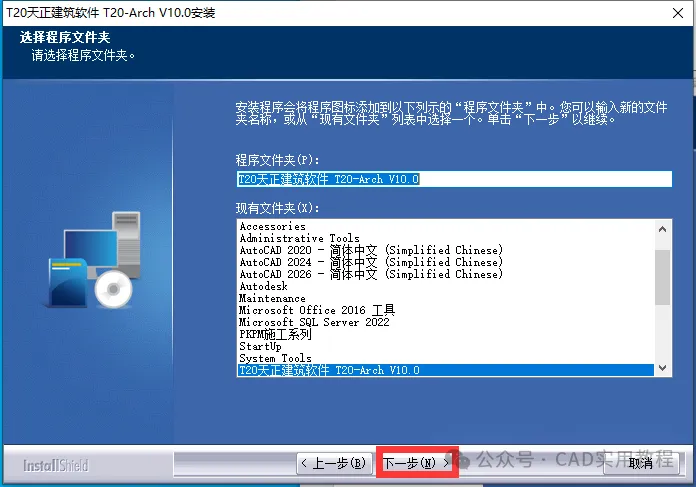696x487 pixels.
Task: Click the 程序文件夹 name input field
Action: 454,179
